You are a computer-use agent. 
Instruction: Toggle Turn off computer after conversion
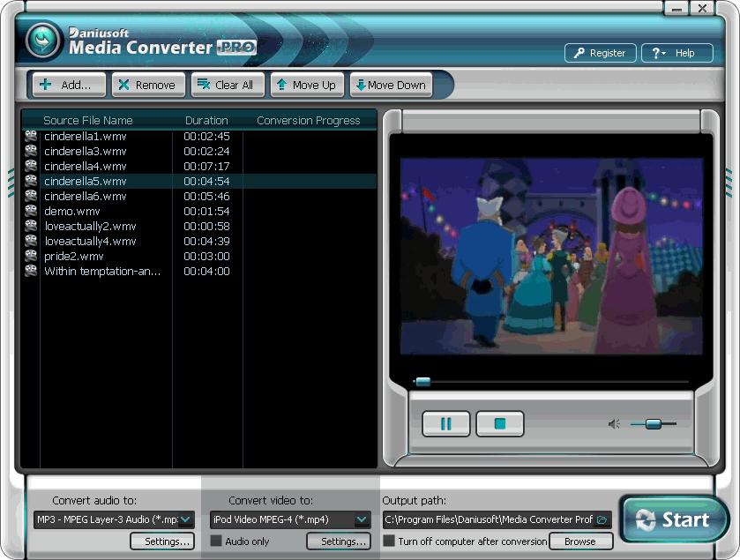[x=389, y=541]
